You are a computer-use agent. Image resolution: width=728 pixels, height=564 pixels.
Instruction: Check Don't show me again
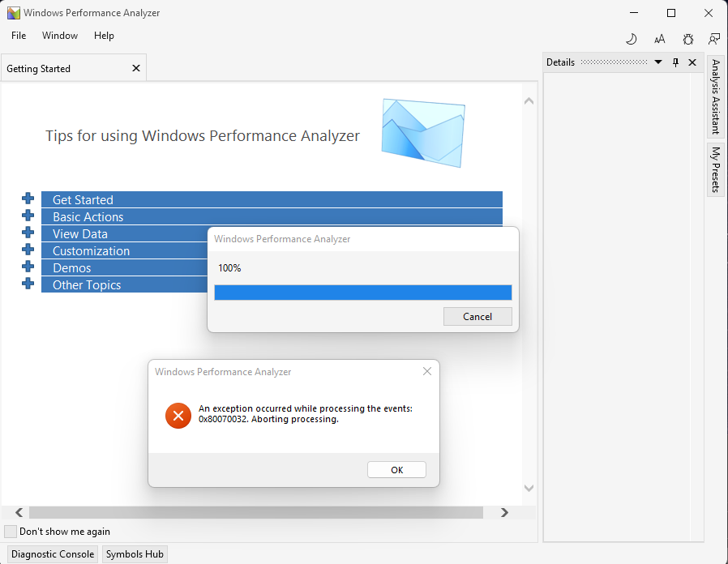(x=11, y=532)
